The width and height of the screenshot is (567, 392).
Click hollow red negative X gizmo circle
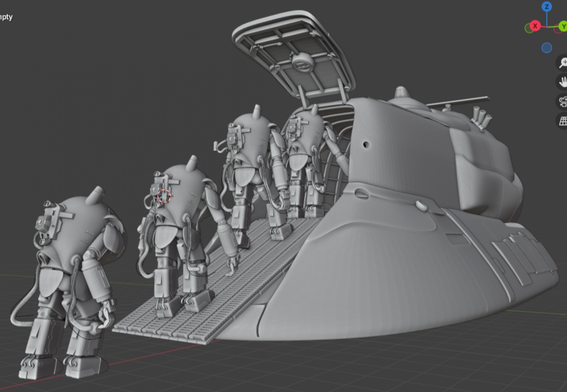coord(557,29)
